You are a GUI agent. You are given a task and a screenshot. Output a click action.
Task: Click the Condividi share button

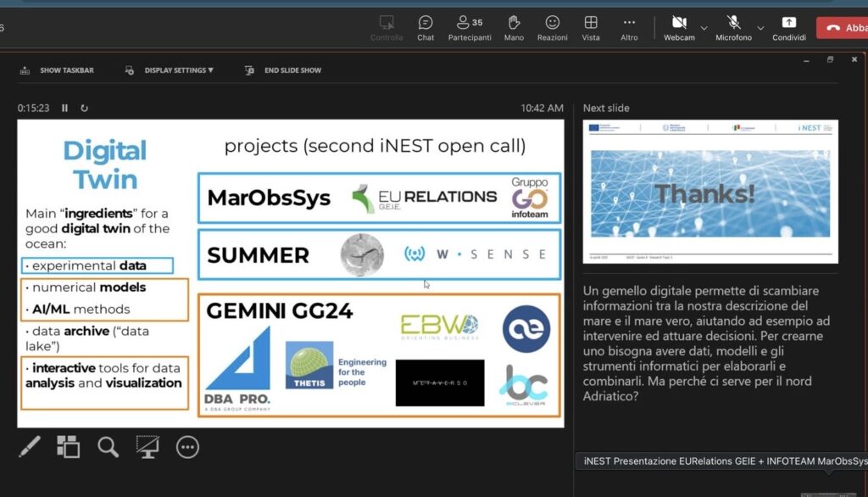tap(789, 28)
